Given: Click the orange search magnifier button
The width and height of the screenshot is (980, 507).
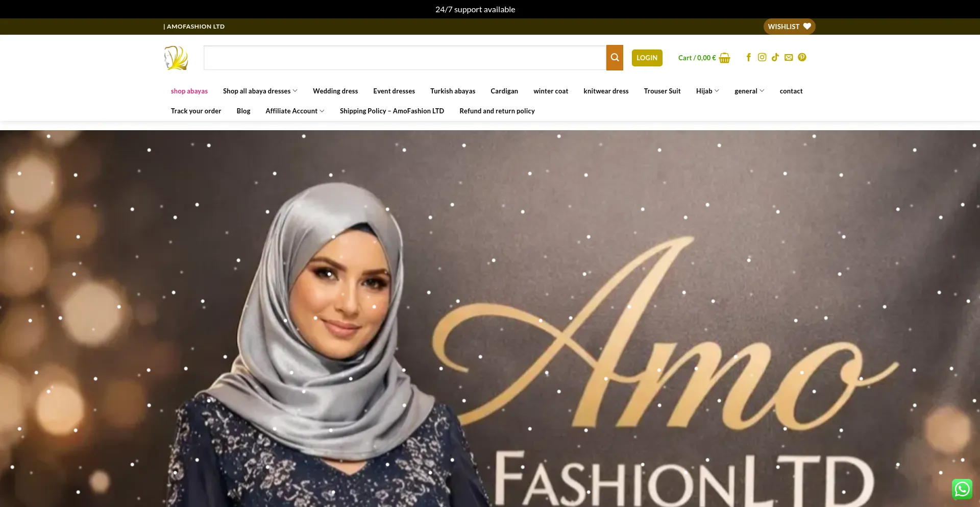Looking at the screenshot, I should point(615,58).
